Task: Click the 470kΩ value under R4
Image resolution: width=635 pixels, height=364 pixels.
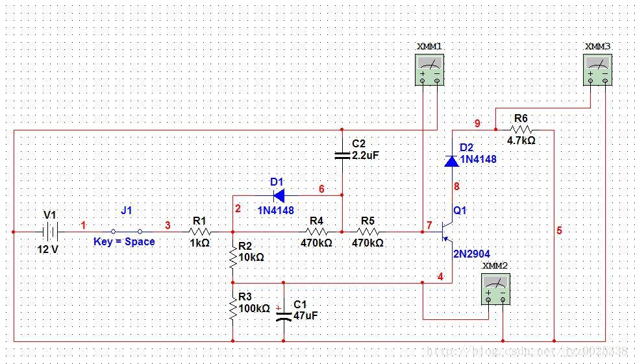Action: 316,243
